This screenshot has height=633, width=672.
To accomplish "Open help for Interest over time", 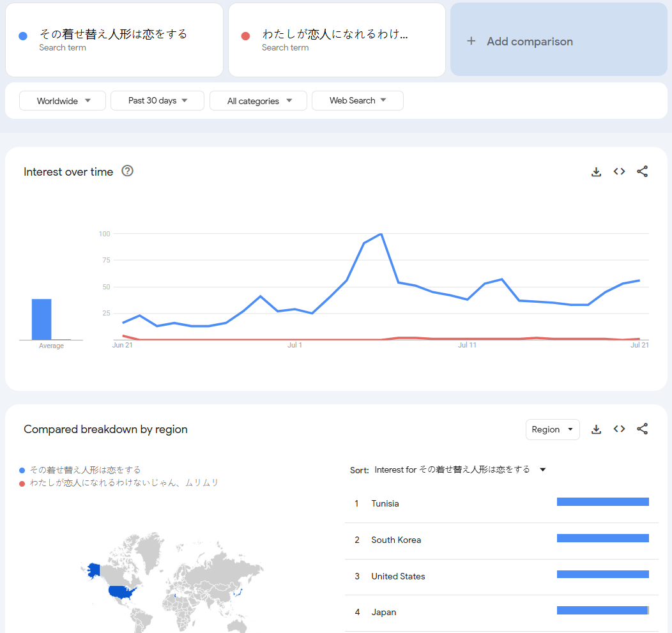I will pyautogui.click(x=127, y=171).
